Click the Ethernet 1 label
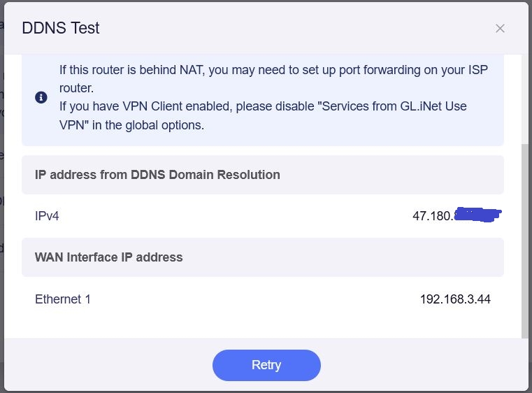Screen dimensions: 532x393 [x=63, y=299]
